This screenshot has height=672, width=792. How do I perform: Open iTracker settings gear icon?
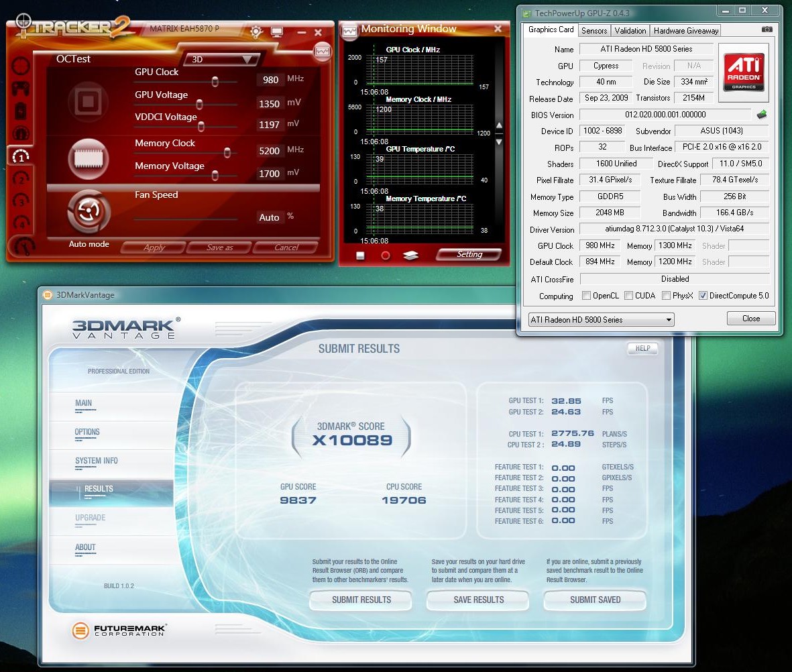coord(256,32)
